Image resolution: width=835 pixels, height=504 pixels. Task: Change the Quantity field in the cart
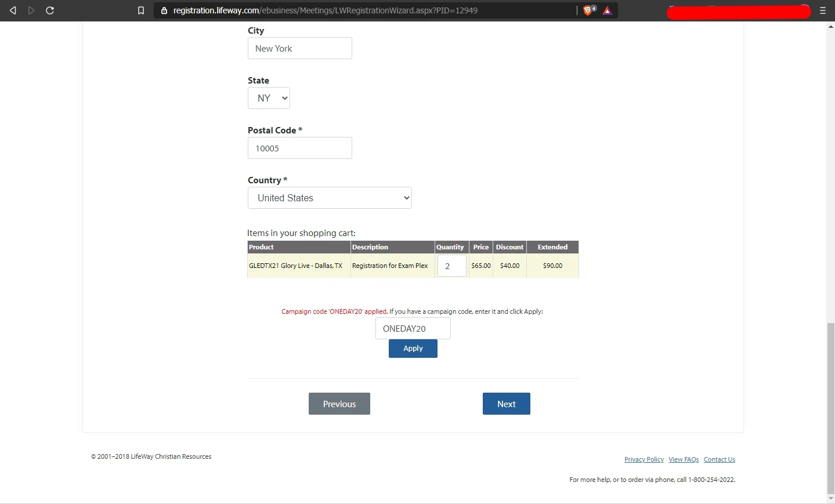click(451, 266)
